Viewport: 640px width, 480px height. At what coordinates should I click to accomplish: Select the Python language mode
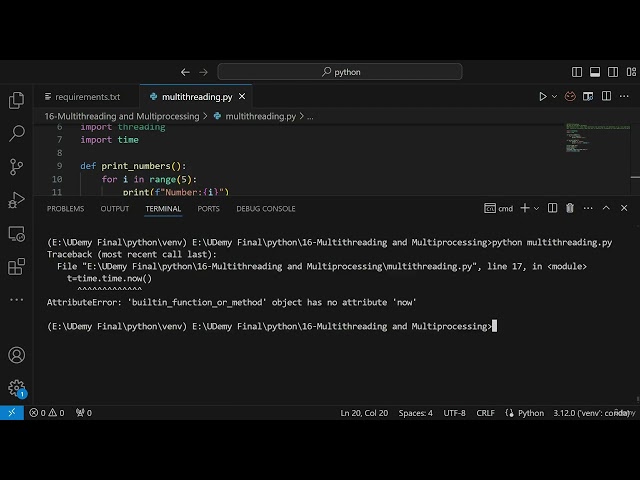(531, 413)
